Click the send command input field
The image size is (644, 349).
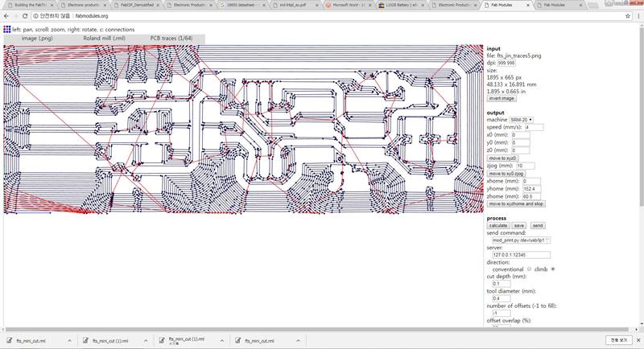(521, 240)
